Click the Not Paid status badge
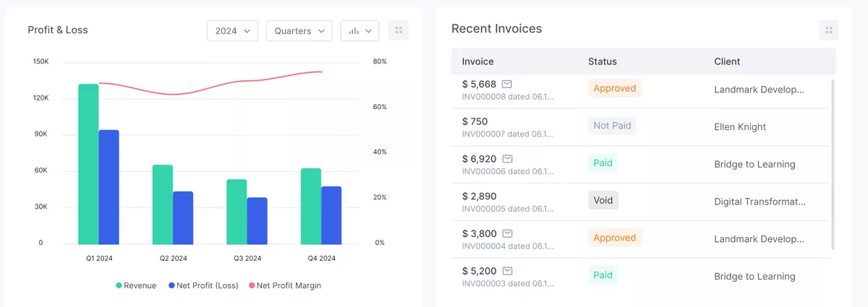 click(612, 126)
